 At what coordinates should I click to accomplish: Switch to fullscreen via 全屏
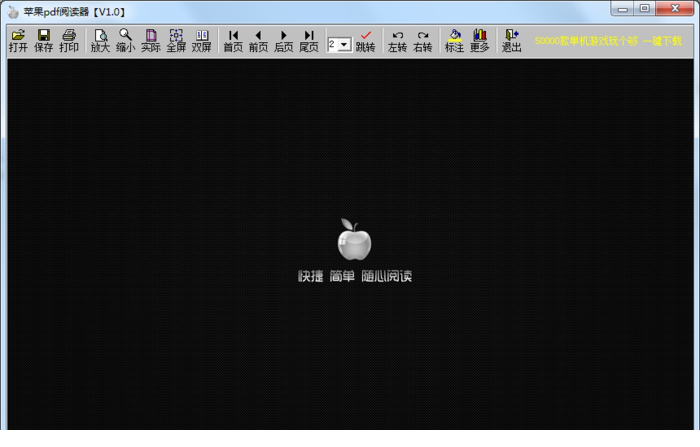[x=176, y=41]
